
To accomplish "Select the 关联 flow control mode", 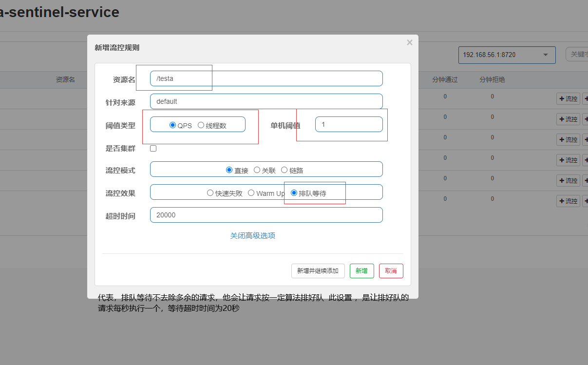I will point(257,170).
